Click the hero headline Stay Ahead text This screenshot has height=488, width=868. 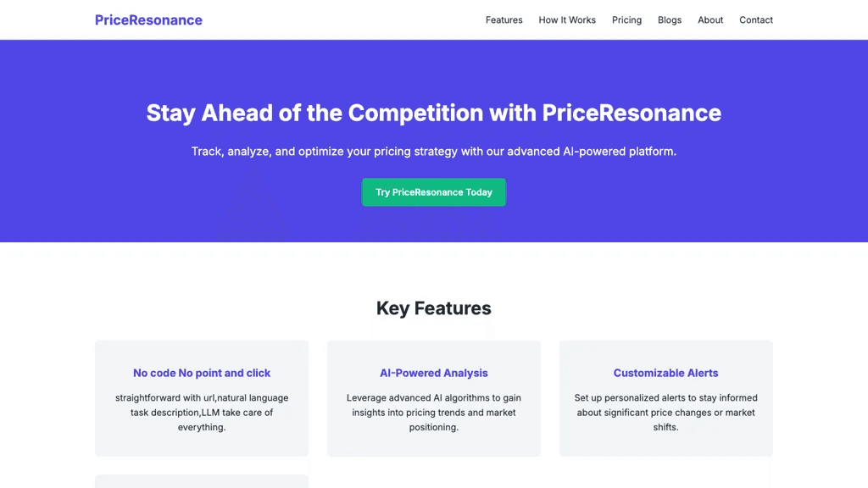(x=433, y=113)
